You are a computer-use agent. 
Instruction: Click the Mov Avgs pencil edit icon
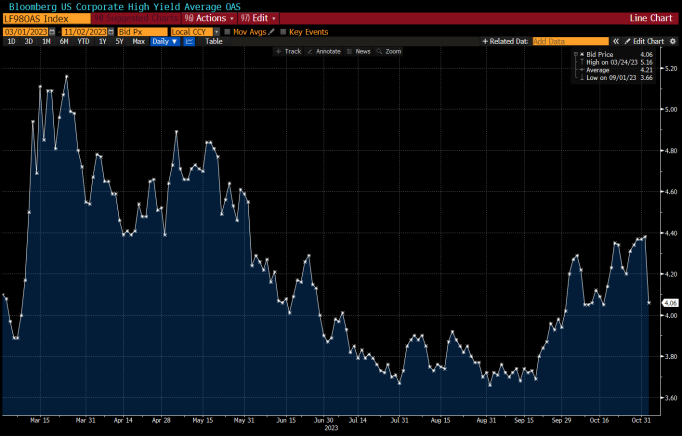pos(270,31)
